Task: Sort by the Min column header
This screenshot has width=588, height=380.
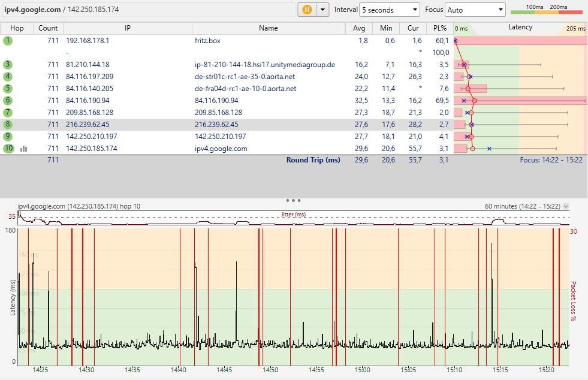Action: (x=386, y=28)
